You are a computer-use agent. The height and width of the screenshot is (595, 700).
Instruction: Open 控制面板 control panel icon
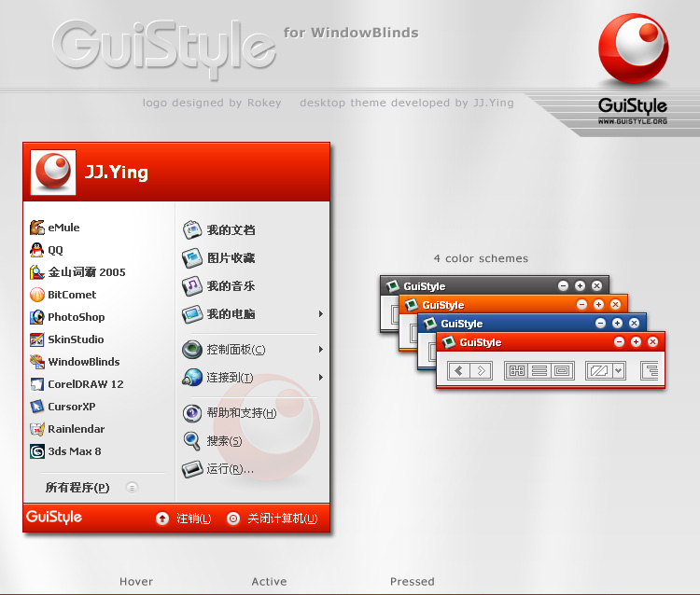(x=192, y=349)
